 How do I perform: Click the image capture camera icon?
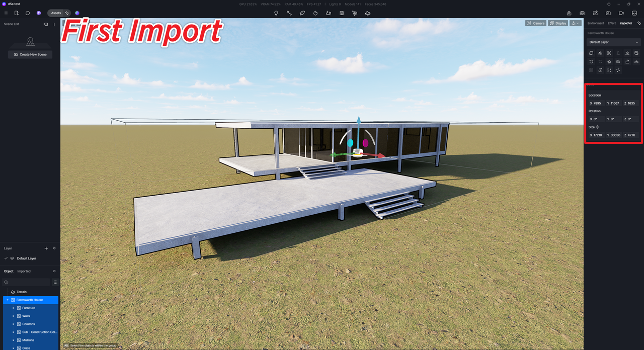point(608,13)
